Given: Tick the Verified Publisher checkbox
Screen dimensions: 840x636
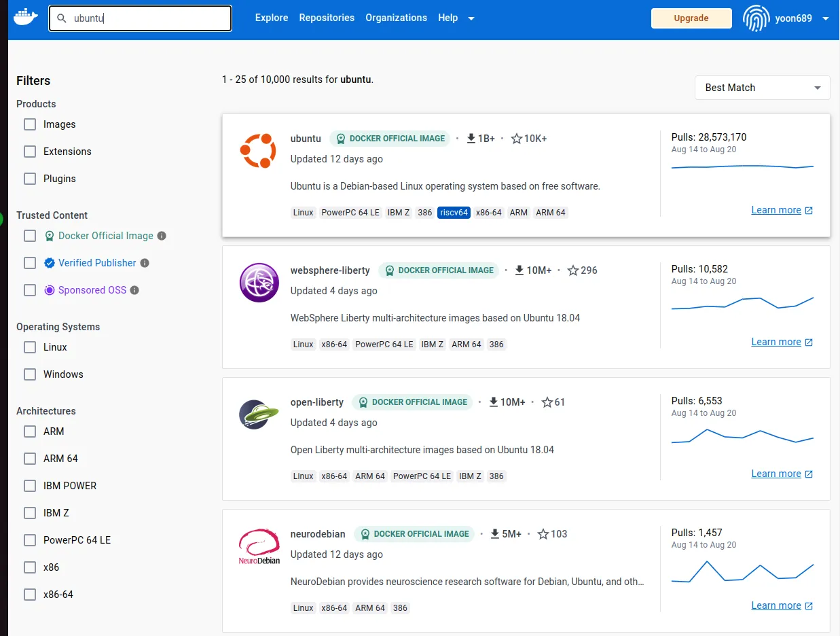Looking at the screenshot, I should [30, 263].
